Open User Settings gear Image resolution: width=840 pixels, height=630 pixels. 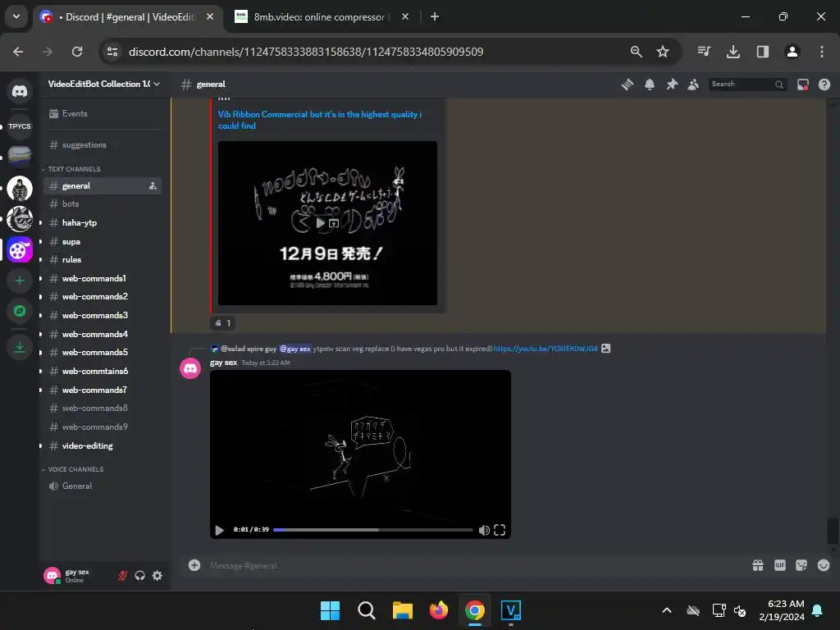pyautogui.click(x=157, y=576)
